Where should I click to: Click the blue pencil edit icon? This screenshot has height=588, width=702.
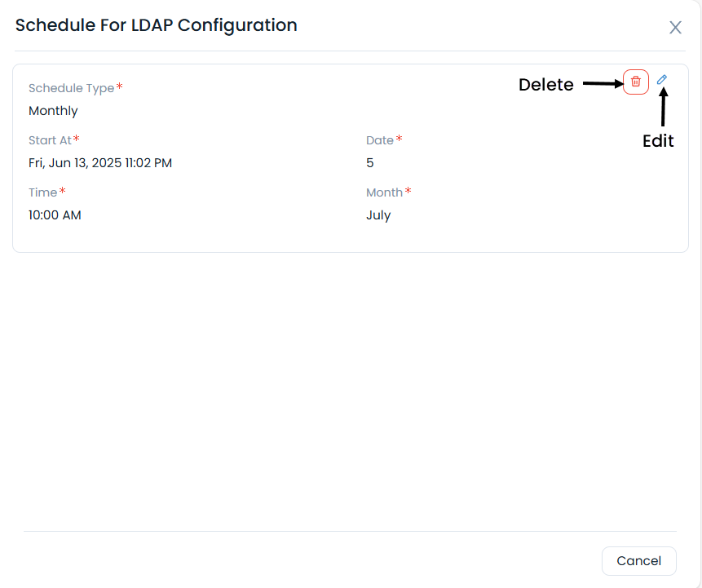pos(662,80)
